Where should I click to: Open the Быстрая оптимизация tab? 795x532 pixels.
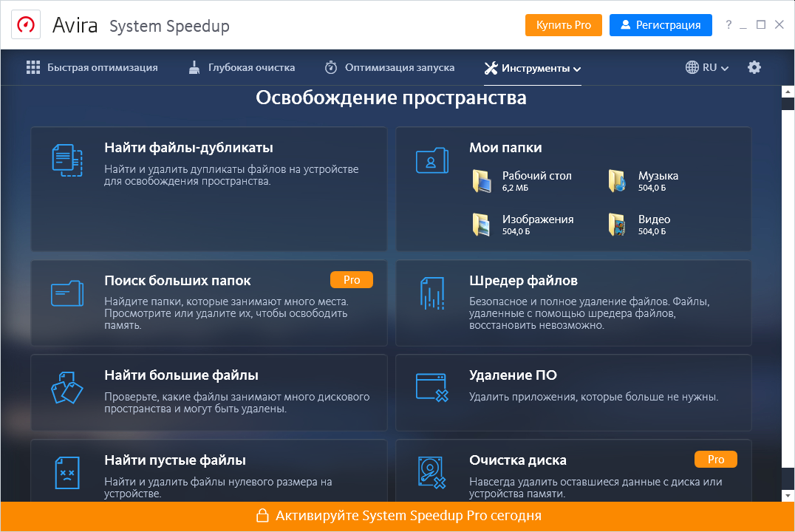tap(92, 67)
